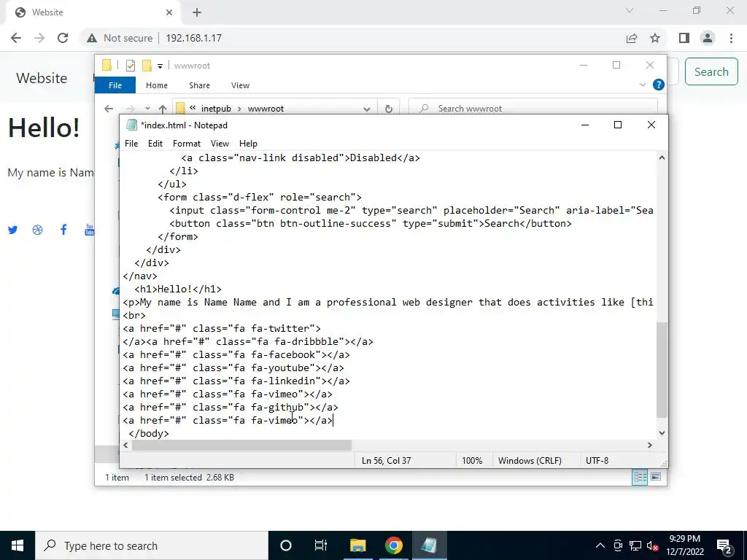Viewport: 747px width, 560px height.
Task: Switch Explorer to details view
Action: 640,477
